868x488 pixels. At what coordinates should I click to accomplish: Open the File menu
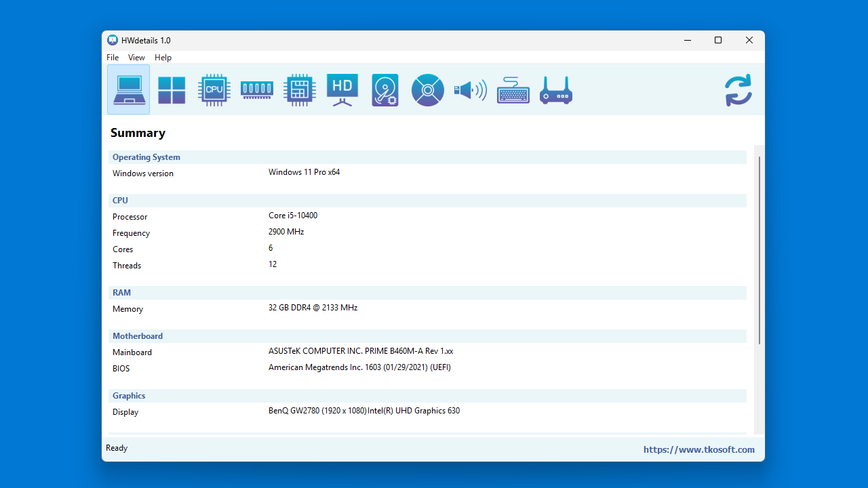click(113, 58)
